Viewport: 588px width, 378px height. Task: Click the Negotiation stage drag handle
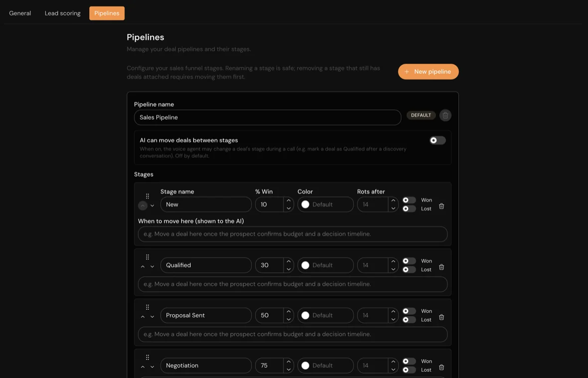(147, 358)
